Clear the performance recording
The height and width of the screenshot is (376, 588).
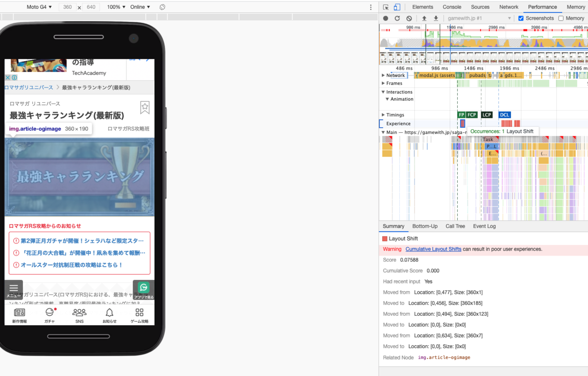pyautogui.click(x=409, y=18)
